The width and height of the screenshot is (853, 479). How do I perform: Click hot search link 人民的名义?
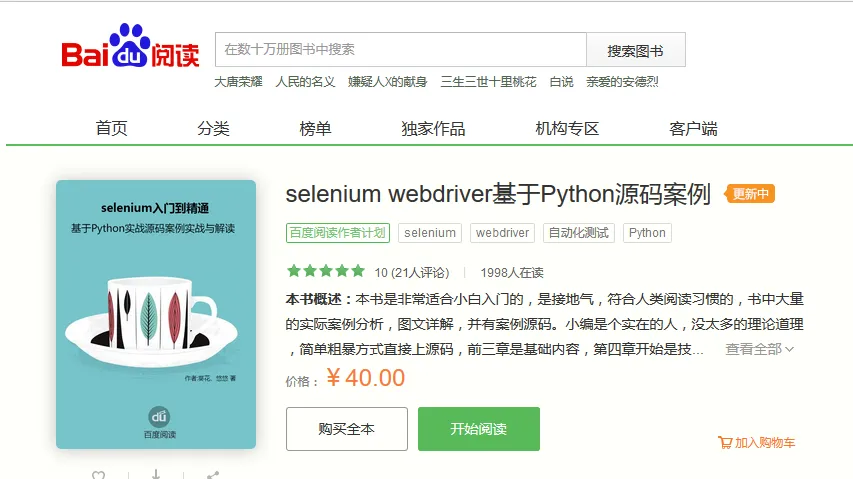click(305, 82)
